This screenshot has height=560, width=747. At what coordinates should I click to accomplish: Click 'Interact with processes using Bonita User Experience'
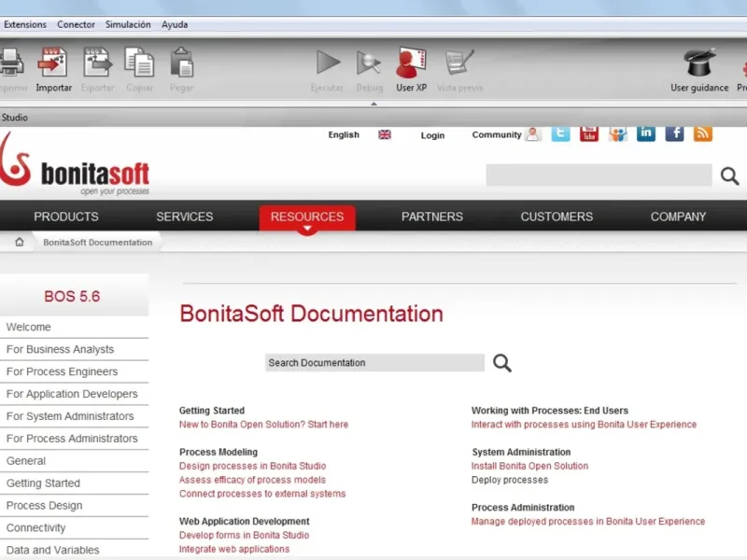click(x=585, y=425)
